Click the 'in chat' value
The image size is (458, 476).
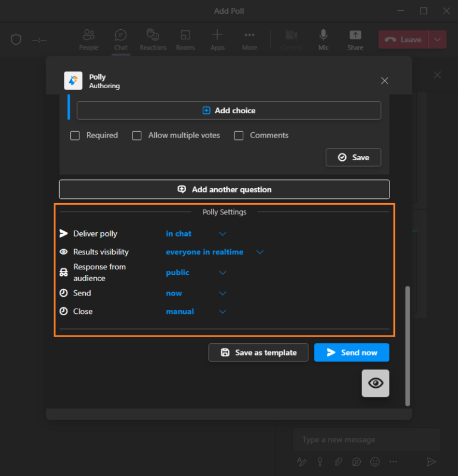[179, 234]
